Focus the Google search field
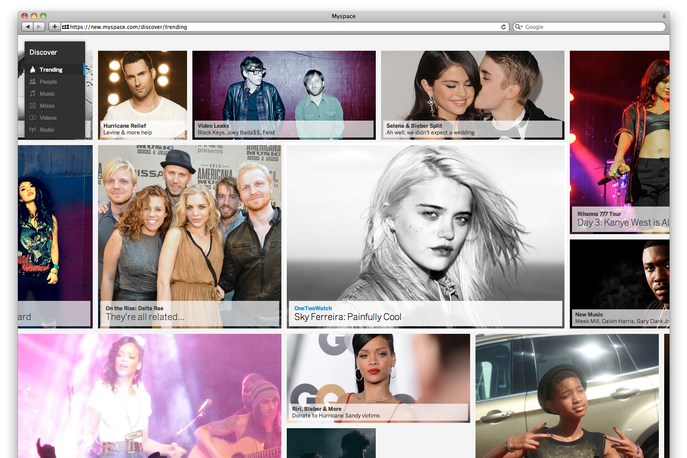Viewport: 687px width, 458px height. (590, 27)
